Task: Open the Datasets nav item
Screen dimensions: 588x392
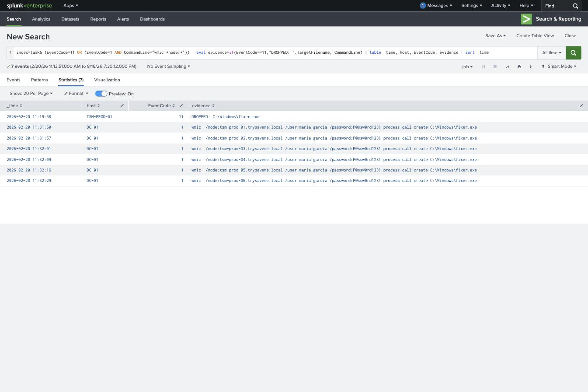Action: coord(70,19)
